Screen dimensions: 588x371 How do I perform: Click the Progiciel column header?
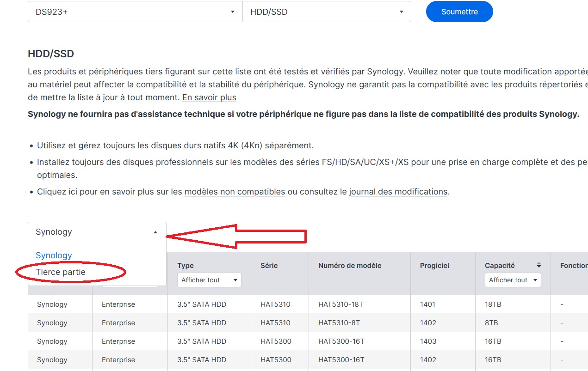pos(434,266)
